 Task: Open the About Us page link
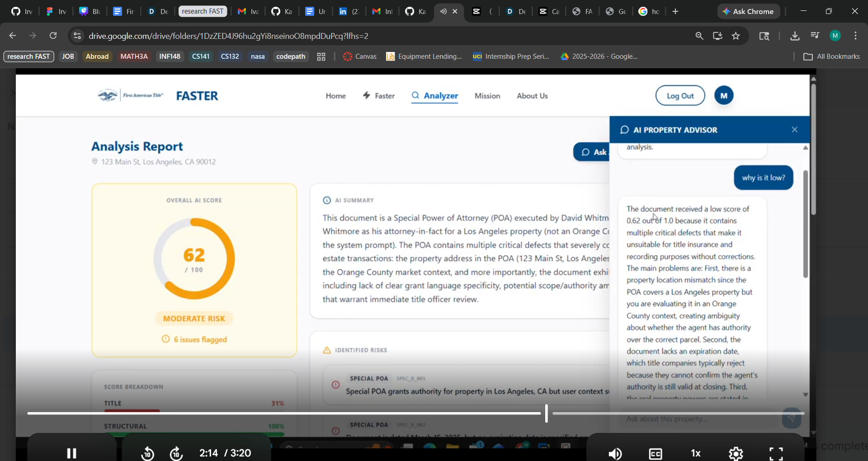click(532, 96)
